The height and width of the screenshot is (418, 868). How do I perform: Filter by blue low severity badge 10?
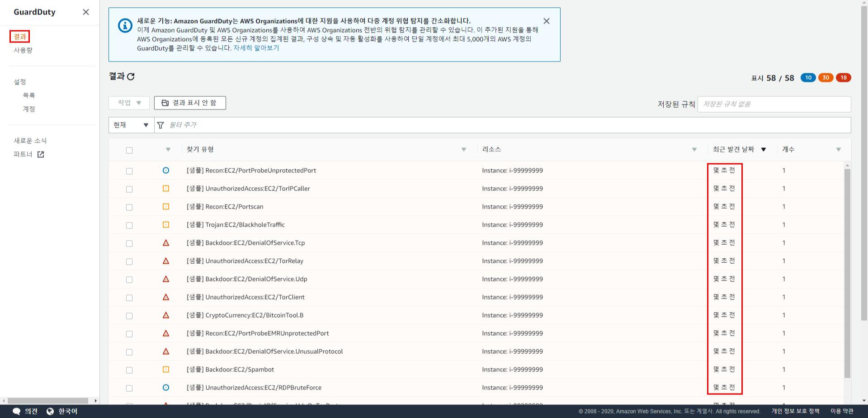(x=808, y=78)
